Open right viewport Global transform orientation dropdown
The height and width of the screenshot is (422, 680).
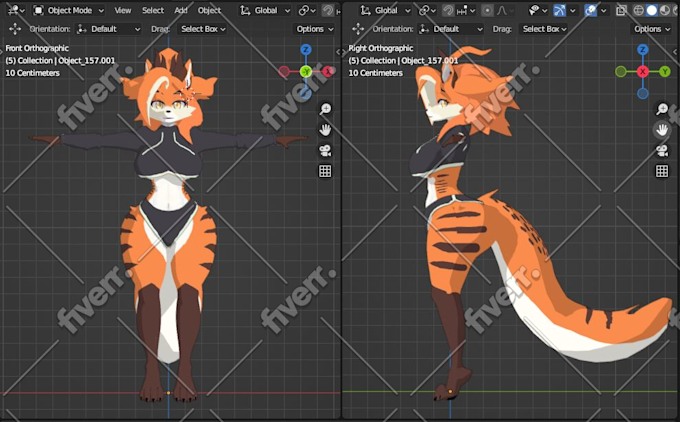coord(385,10)
